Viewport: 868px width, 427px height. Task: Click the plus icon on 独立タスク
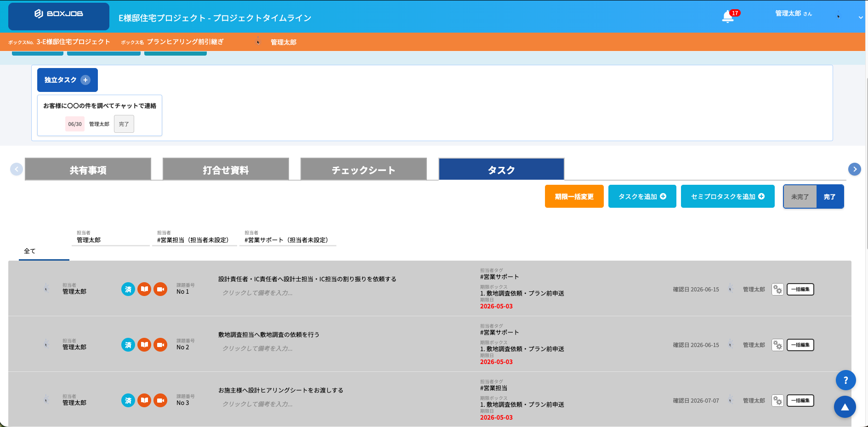pyautogui.click(x=85, y=80)
